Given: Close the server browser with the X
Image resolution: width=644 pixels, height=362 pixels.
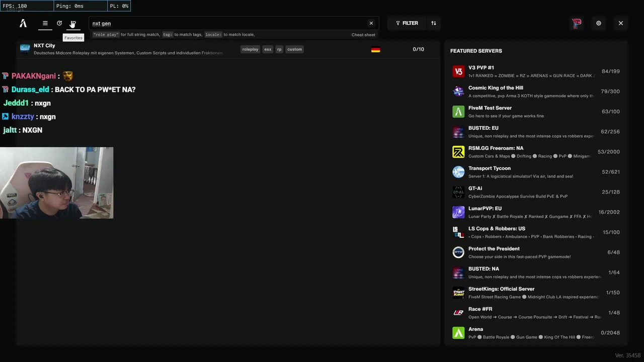Looking at the screenshot, I should pos(621,23).
